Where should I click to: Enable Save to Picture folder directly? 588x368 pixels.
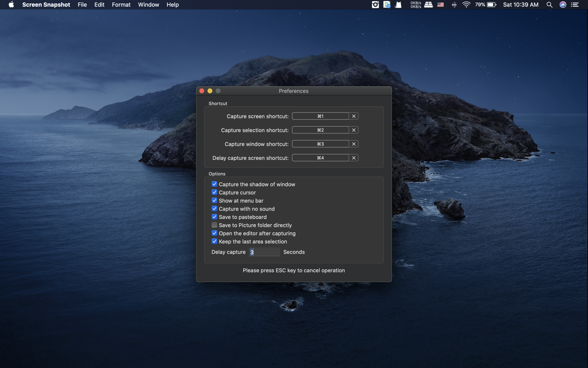click(214, 225)
